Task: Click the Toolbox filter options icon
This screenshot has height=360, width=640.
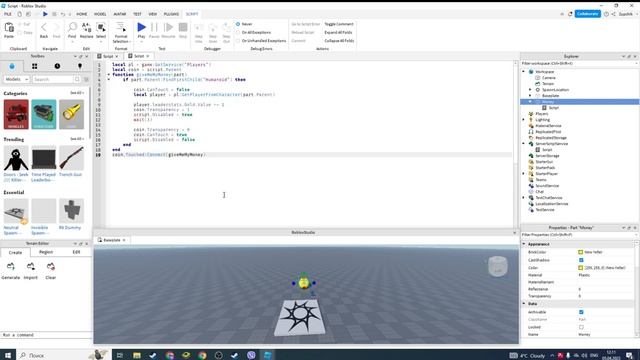Action: [86, 79]
